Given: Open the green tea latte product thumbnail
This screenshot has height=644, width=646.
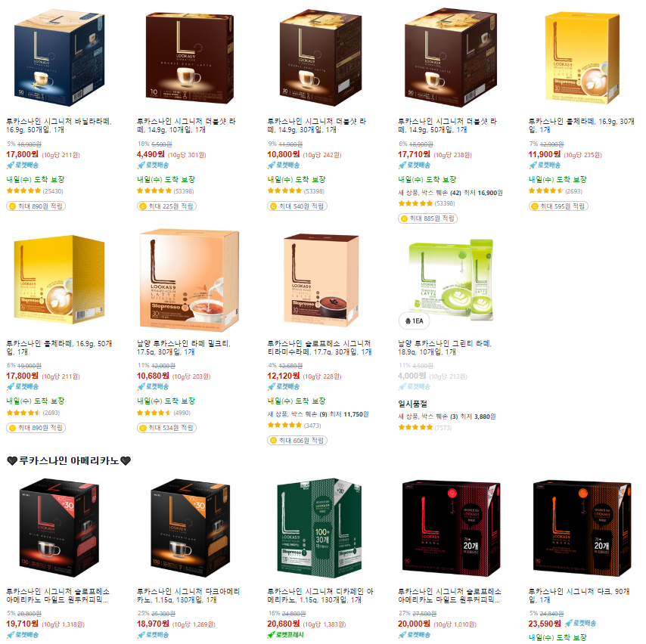Looking at the screenshot, I should point(450,280).
